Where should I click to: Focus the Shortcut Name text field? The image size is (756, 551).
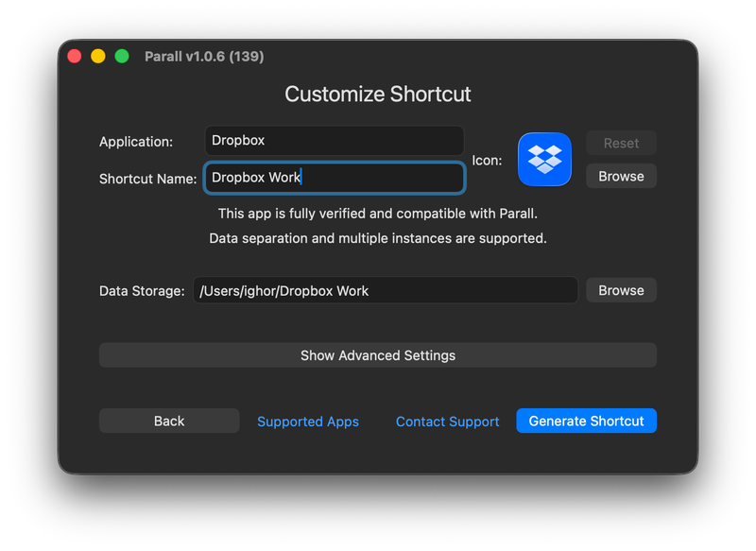pos(334,178)
